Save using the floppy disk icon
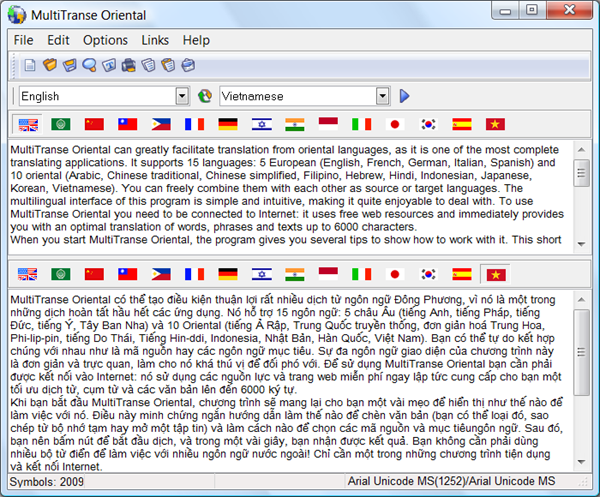 [69, 65]
